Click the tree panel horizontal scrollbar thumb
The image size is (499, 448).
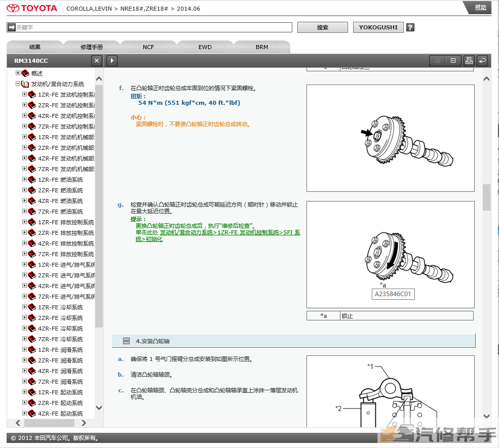tap(49, 423)
